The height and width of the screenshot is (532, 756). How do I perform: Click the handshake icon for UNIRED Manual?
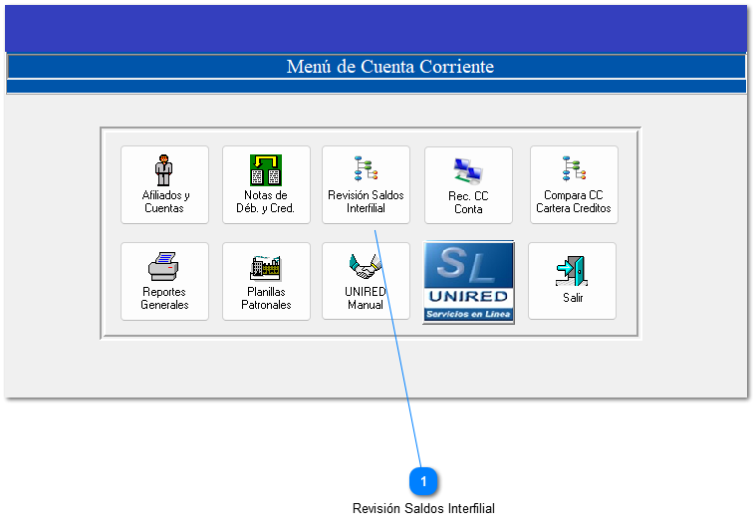[x=366, y=266]
